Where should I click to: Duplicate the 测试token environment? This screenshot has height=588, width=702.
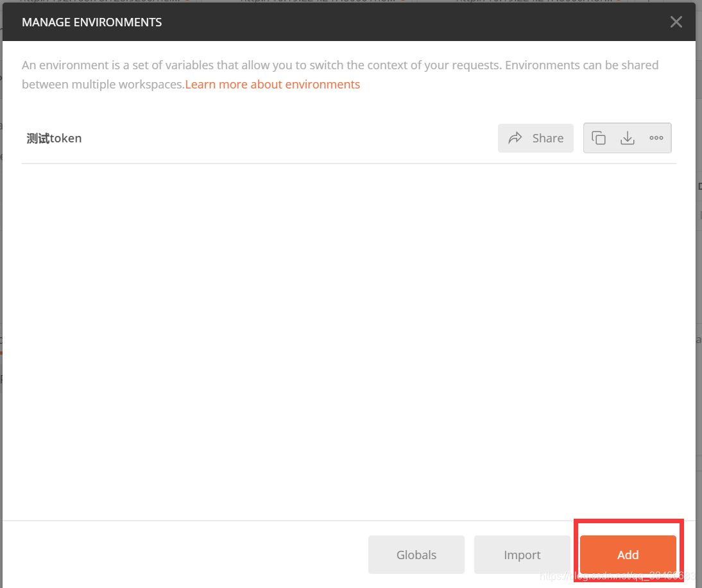(x=599, y=138)
